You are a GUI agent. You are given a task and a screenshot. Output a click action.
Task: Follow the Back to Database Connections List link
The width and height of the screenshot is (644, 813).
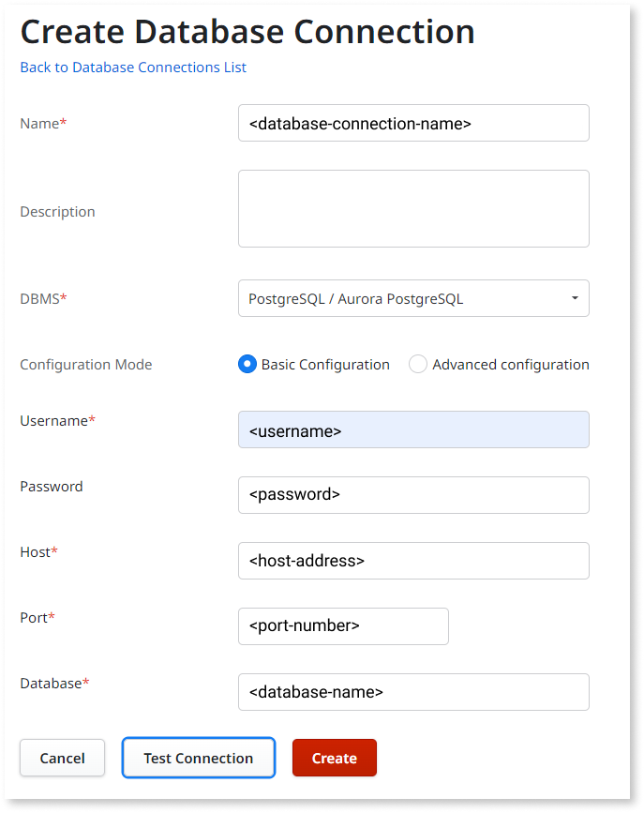(132, 67)
